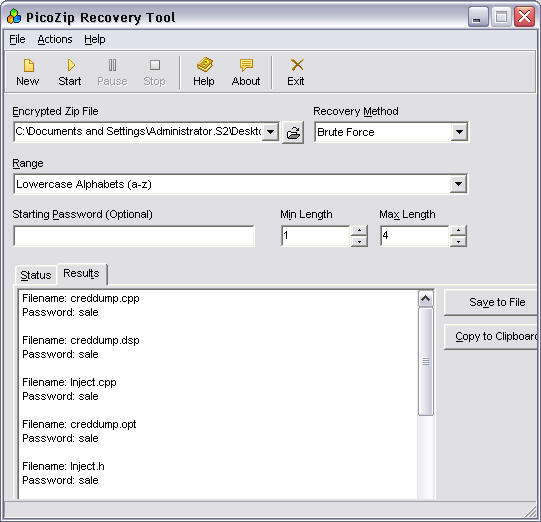This screenshot has width=541, height=522.
Task: Click 'Filename: creddump.dsp' result line
Action: (x=81, y=341)
